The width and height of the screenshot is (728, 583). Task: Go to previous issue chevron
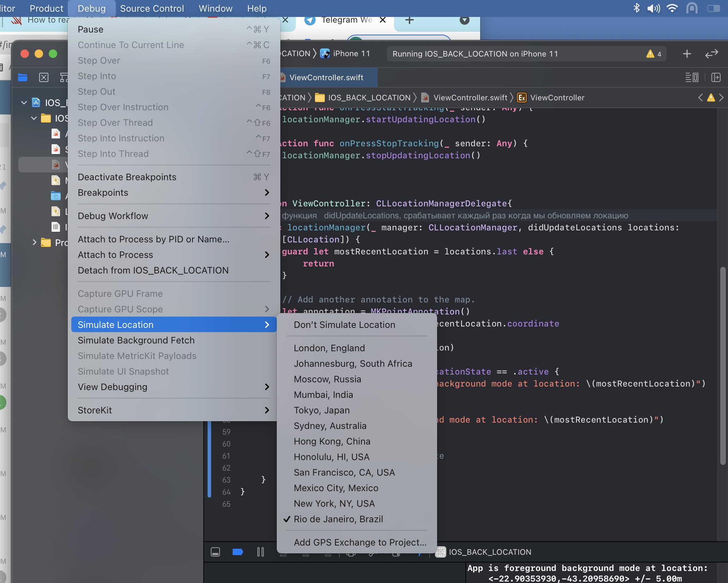point(700,98)
